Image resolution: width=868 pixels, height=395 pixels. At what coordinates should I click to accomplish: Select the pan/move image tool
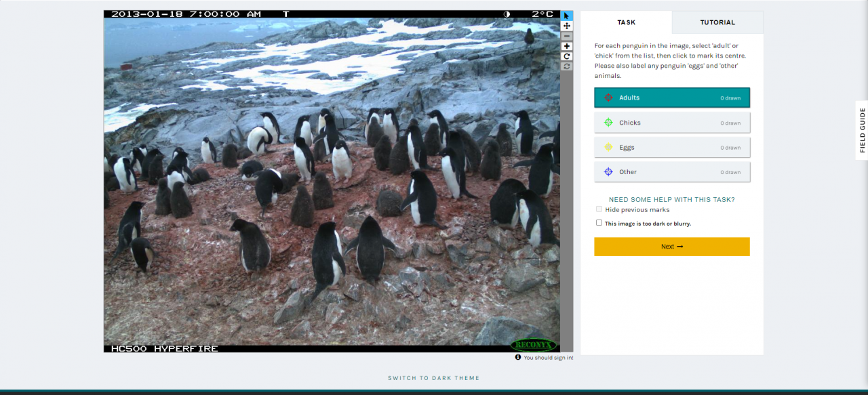tap(567, 26)
